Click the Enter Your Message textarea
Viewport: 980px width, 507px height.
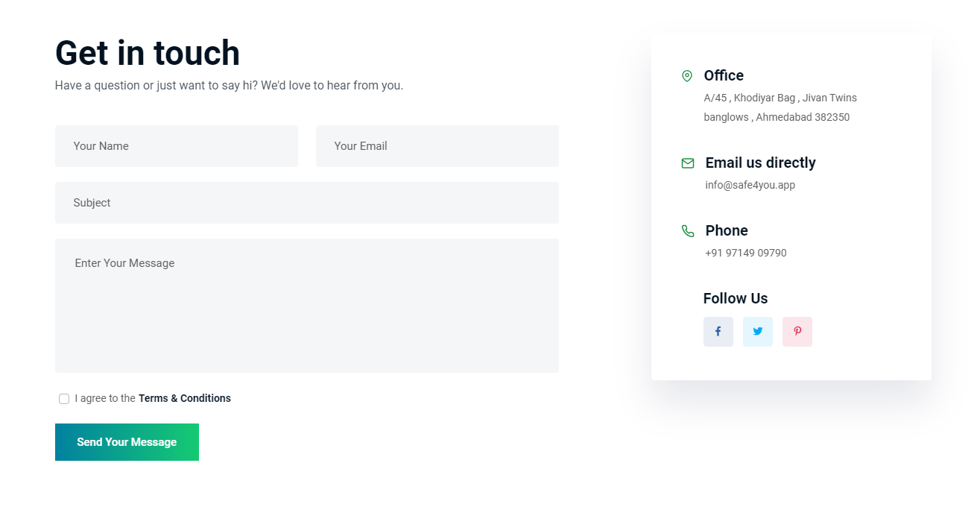pyautogui.click(x=307, y=306)
